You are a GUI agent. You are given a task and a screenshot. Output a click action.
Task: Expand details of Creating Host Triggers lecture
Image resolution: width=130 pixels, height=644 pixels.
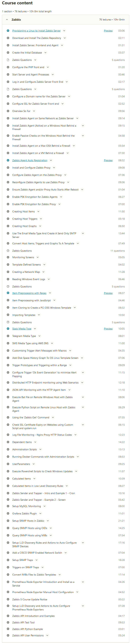pos(41,219)
